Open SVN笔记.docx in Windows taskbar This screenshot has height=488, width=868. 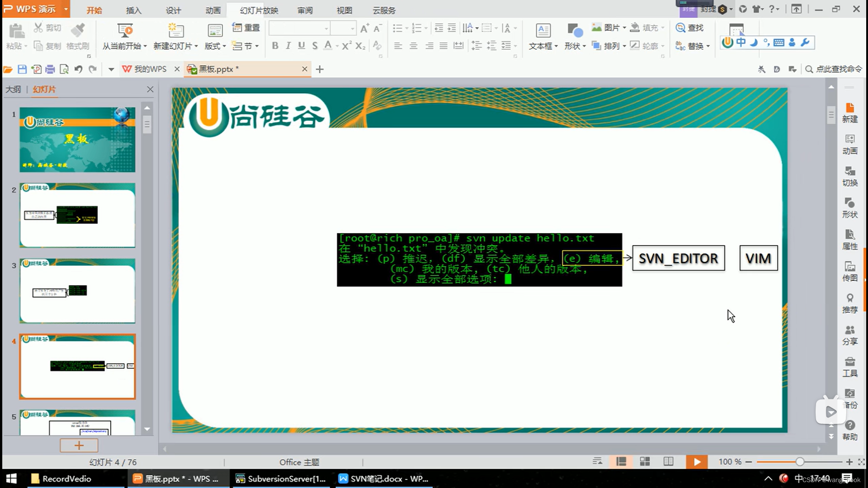click(x=383, y=479)
